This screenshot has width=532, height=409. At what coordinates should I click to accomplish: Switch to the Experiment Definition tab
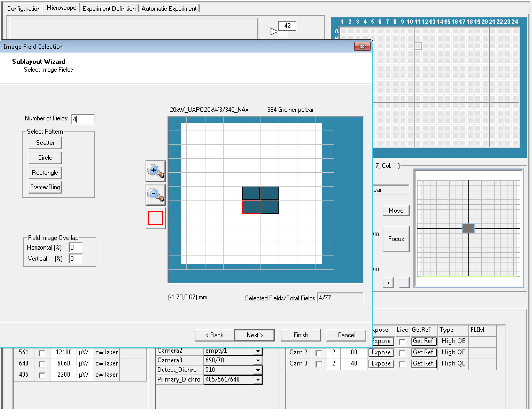pyautogui.click(x=109, y=9)
